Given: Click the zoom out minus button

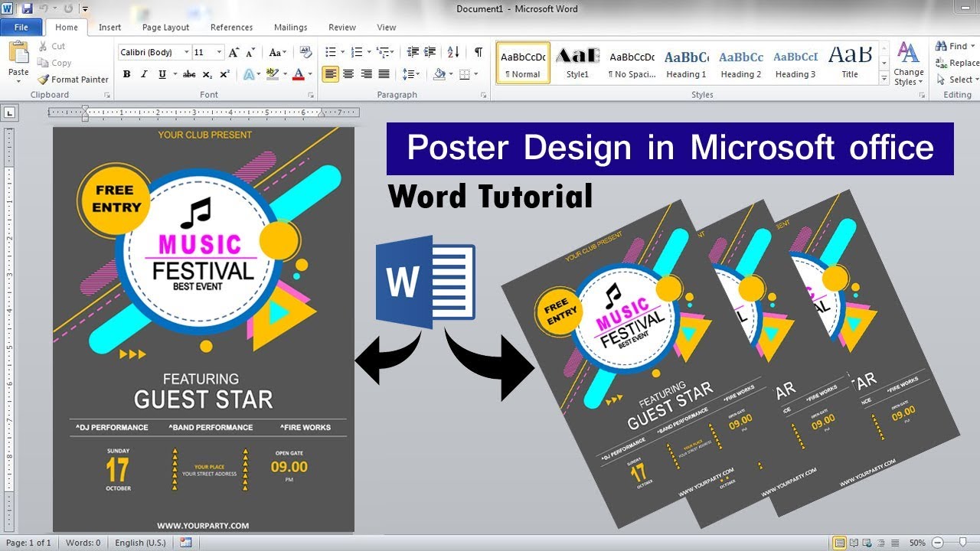Looking at the screenshot, I should (x=937, y=543).
